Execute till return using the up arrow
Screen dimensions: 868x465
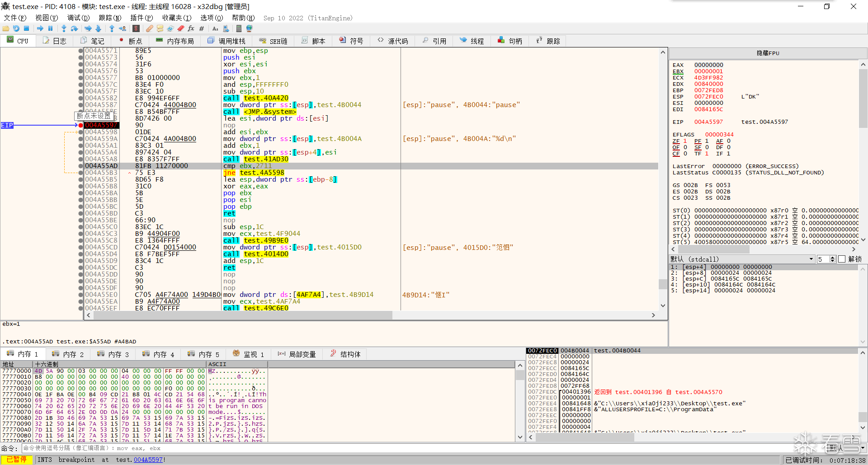click(x=112, y=28)
